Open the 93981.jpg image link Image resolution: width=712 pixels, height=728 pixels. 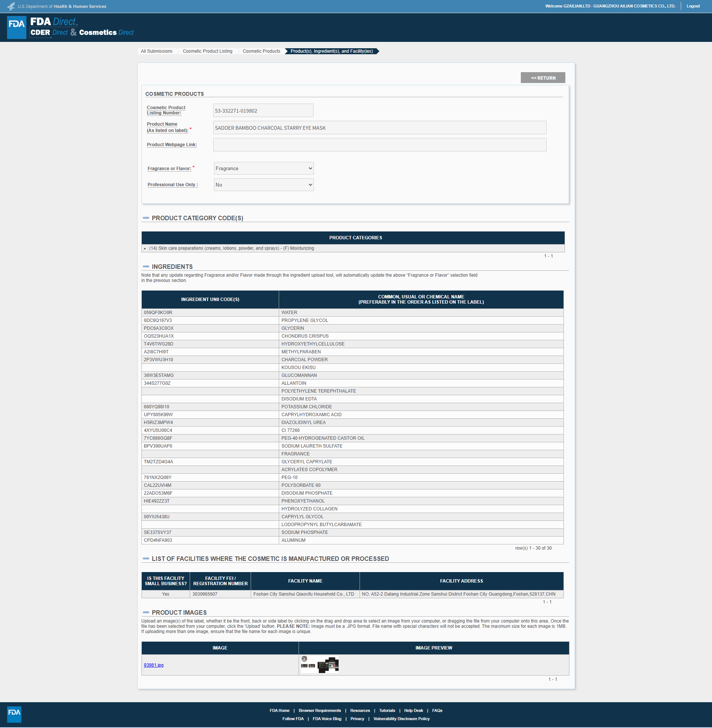pos(153,665)
